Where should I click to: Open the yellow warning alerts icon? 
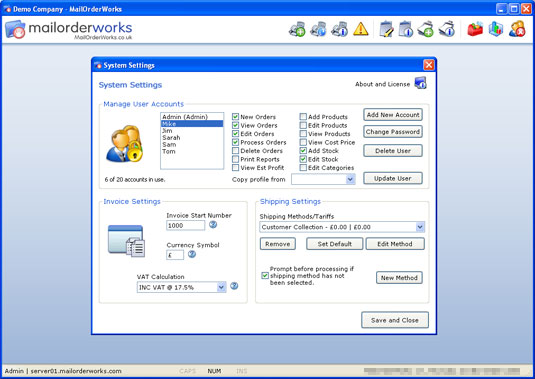tap(361, 29)
